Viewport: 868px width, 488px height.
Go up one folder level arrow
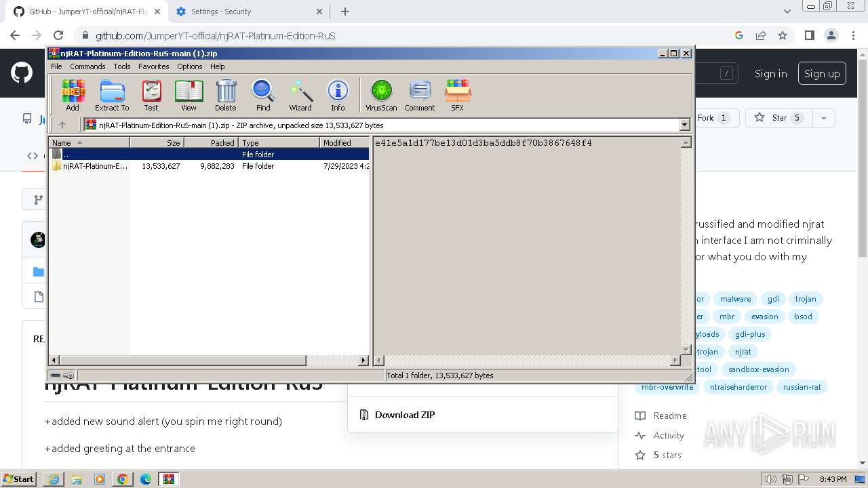tap(62, 125)
